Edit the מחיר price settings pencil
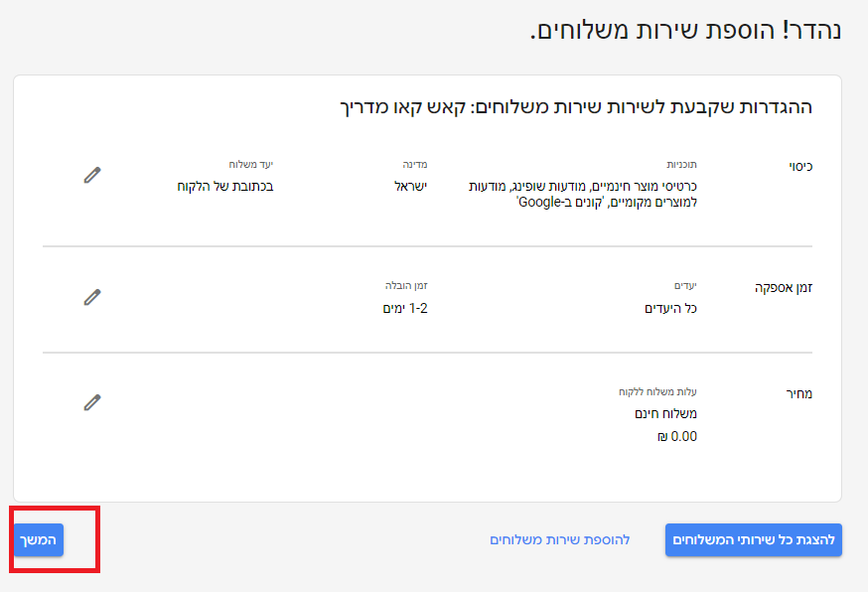 [92, 402]
